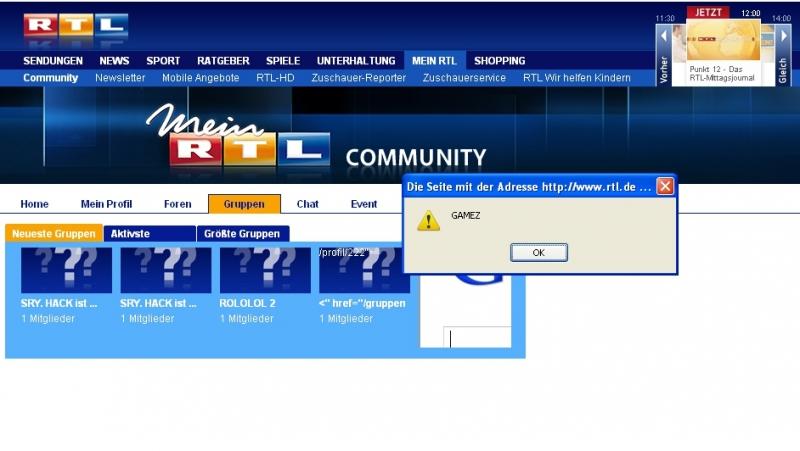The width and height of the screenshot is (800, 451).
Task: Click the JETZT label in TV schedule
Action: pos(708,12)
